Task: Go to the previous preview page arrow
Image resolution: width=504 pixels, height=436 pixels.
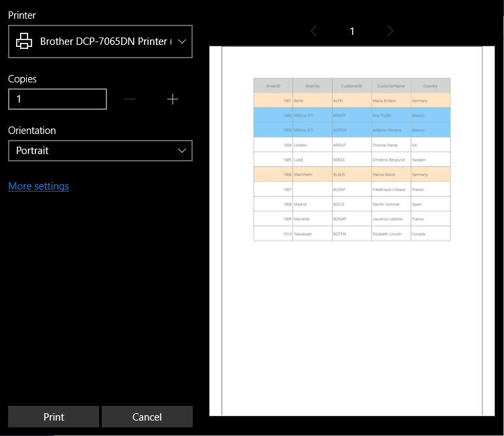Action: pyautogui.click(x=314, y=31)
